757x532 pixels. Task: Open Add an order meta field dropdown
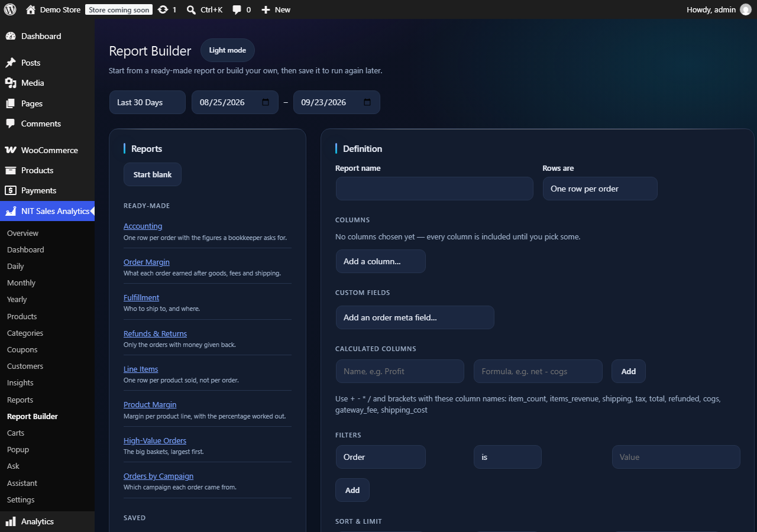pos(415,317)
